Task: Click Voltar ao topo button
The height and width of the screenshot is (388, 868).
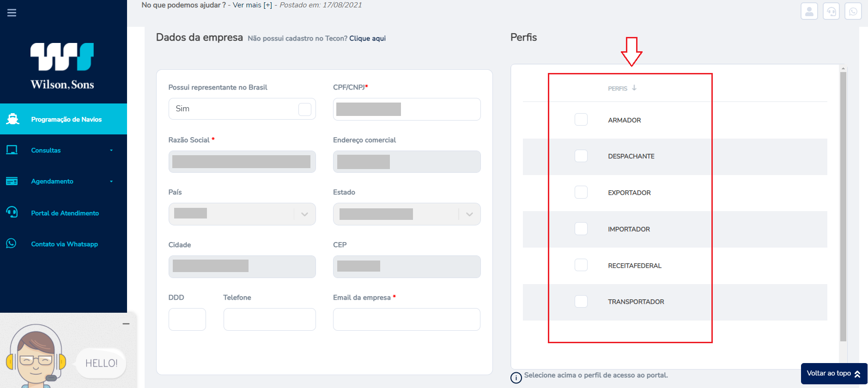Action: coord(834,373)
